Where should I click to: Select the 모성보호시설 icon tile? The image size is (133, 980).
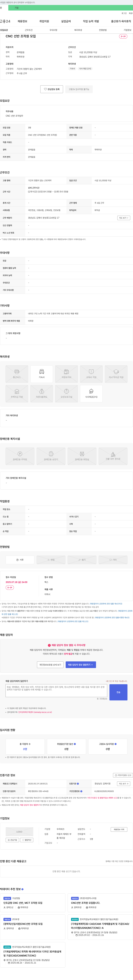[x=66, y=394]
